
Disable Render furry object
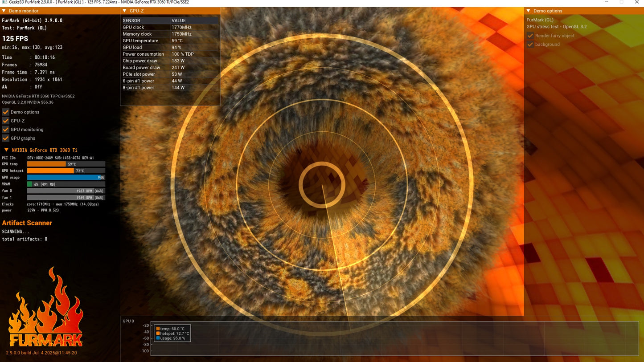click(530, 36)
